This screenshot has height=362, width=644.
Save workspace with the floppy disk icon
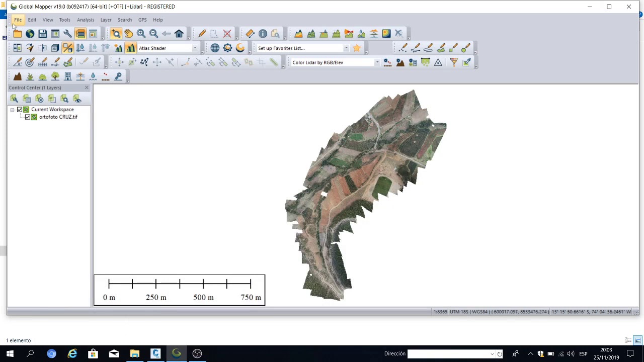tap(43, 34)
